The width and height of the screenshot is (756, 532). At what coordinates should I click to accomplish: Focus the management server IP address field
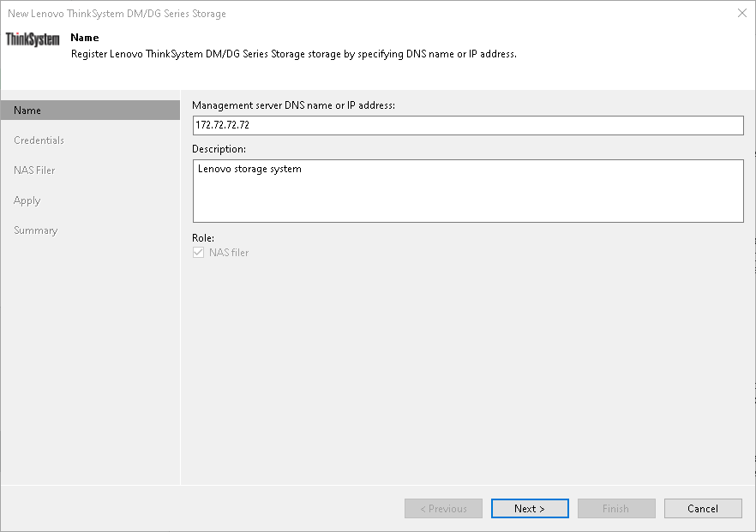tap(468, 125)
